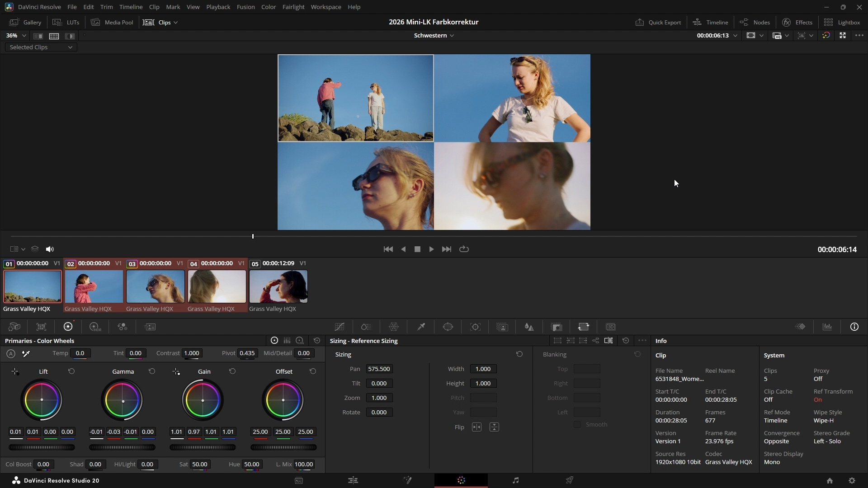Click the Quick Export button
The image size is (868, 488).
click(x=658, y=22)
